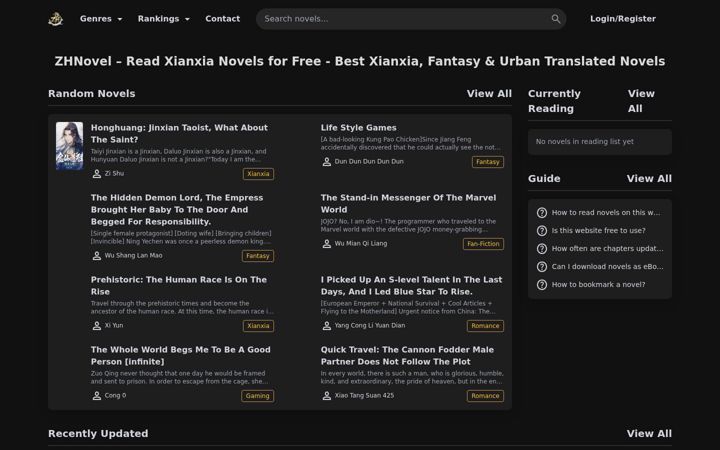Open the Honghuang Jinxian Taoist cover thumbnail
720x450 pixels.
point(69,146)
